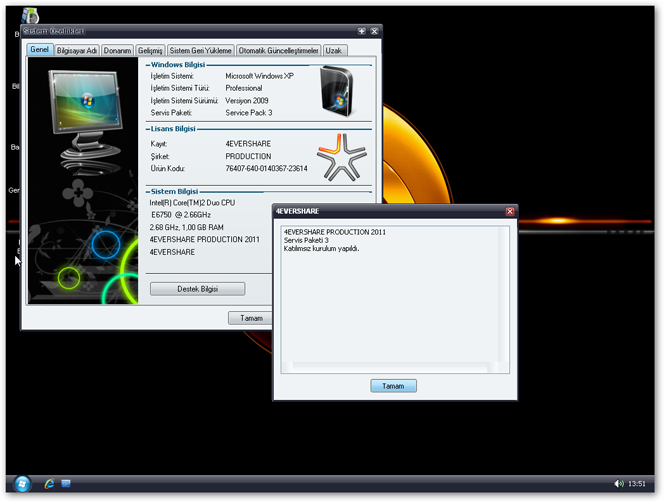Launch Internet Explorer from the taskbar
The width and height of the screenshot is (664, 502).
pyautogui.click(x=49, y=483)
